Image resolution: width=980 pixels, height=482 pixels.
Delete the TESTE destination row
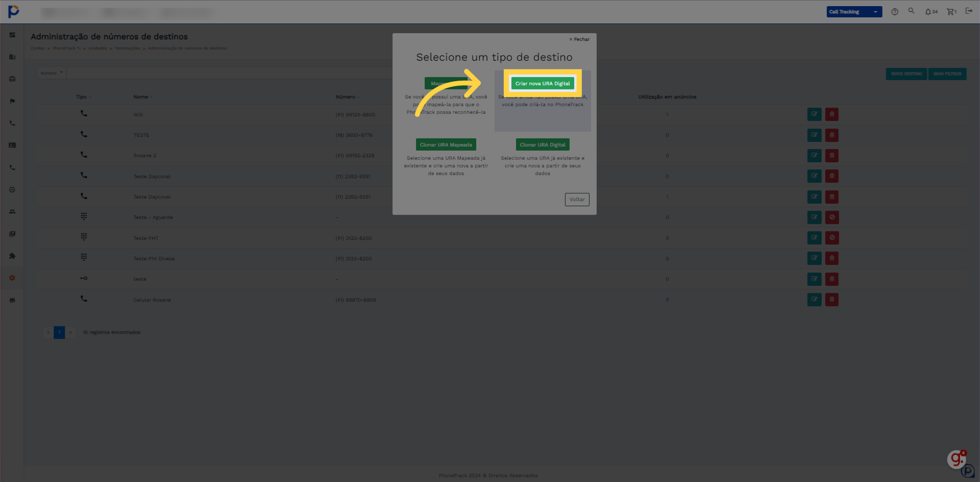tap(831, 135)
